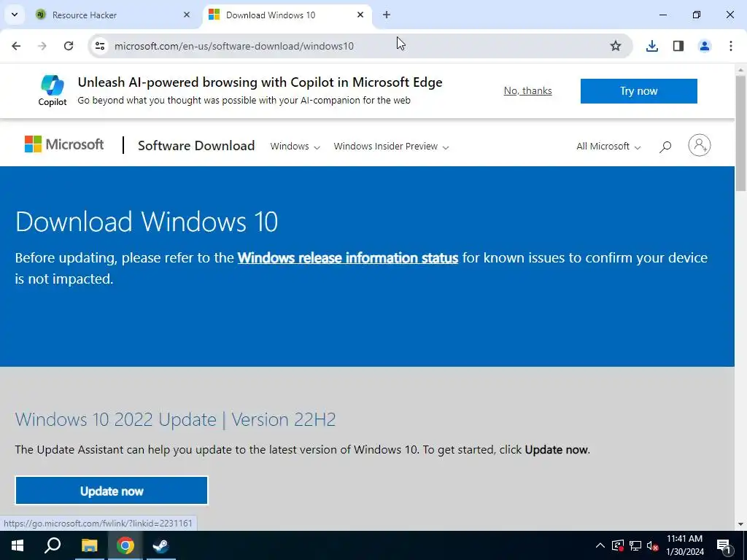The height and width of the screenshot is (560, 747).
Task: Click the scrollbar down arrow
Action: (740, 524)
